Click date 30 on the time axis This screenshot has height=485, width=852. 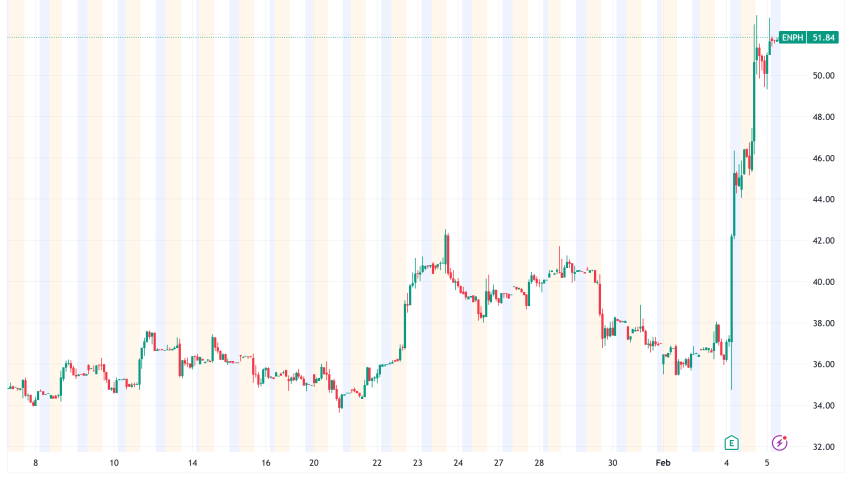612,464
